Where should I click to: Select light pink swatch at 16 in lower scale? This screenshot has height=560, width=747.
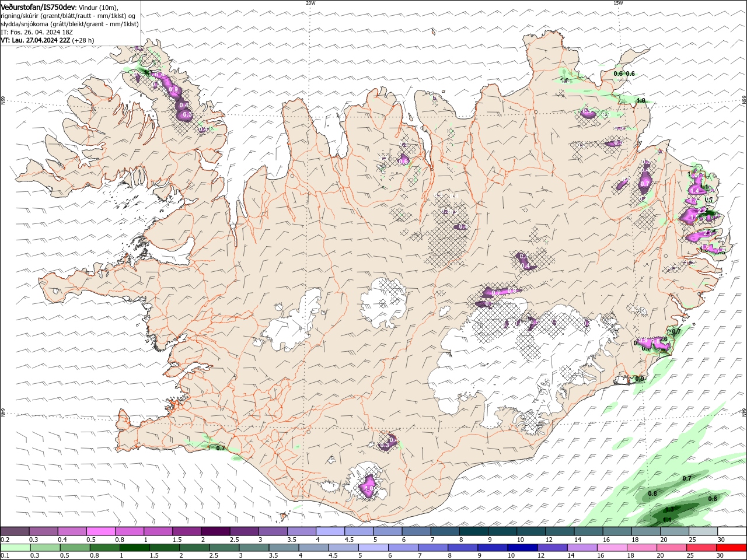(x=612, y=548)
